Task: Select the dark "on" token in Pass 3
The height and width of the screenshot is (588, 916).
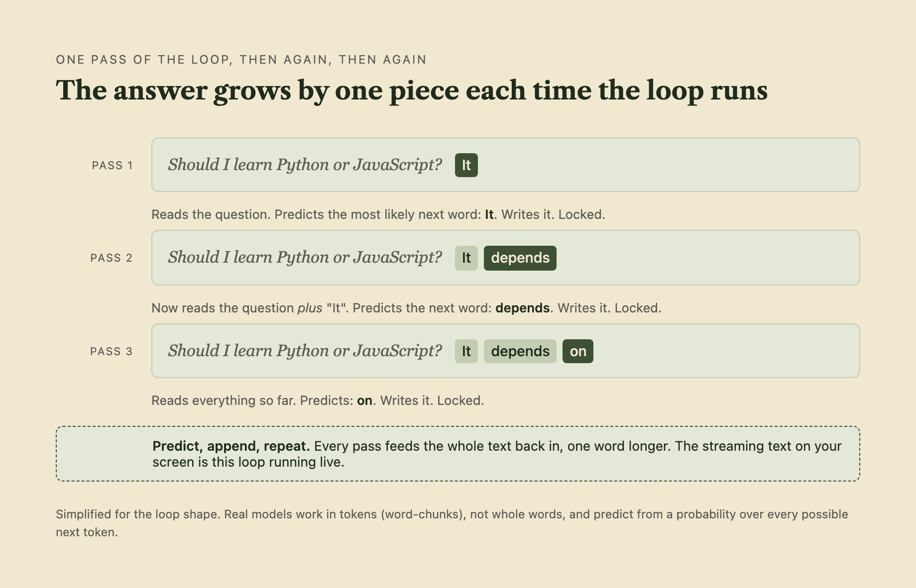Action: 577,351
